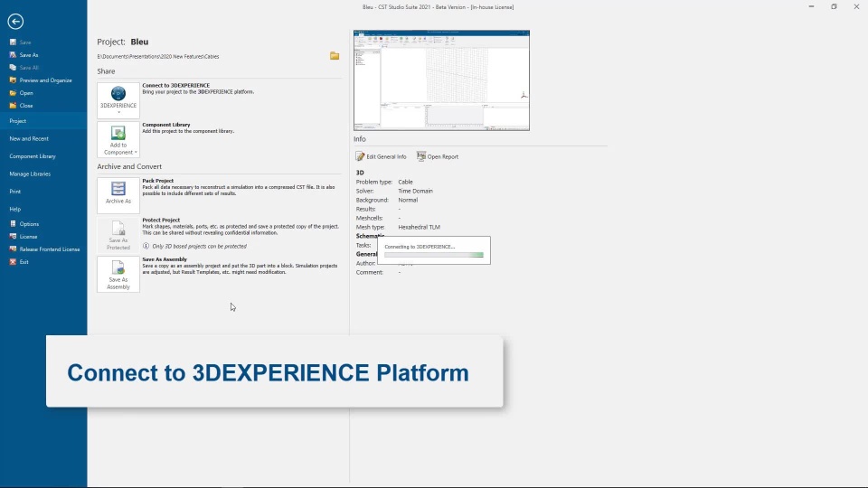Click the Cable problem type value
This screenshot has height=488, width=868.
click(405, 182)
